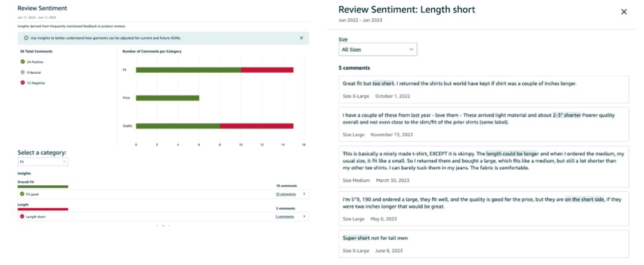
Task: Click the red segment of the Fit bar
Action: point(267,70)
